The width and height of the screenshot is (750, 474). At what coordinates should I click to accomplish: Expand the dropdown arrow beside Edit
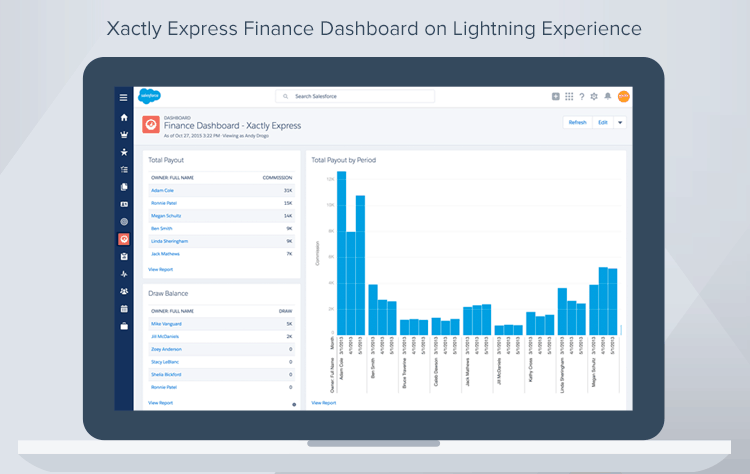[x=620, y=122]
